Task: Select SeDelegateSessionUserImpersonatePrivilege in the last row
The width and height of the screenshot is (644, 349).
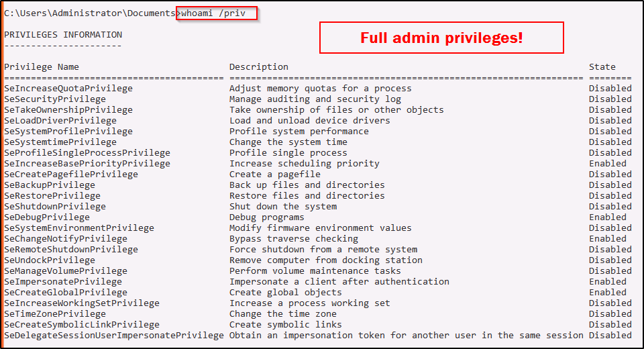Action: pyautogui.click(x=114, y=335)
